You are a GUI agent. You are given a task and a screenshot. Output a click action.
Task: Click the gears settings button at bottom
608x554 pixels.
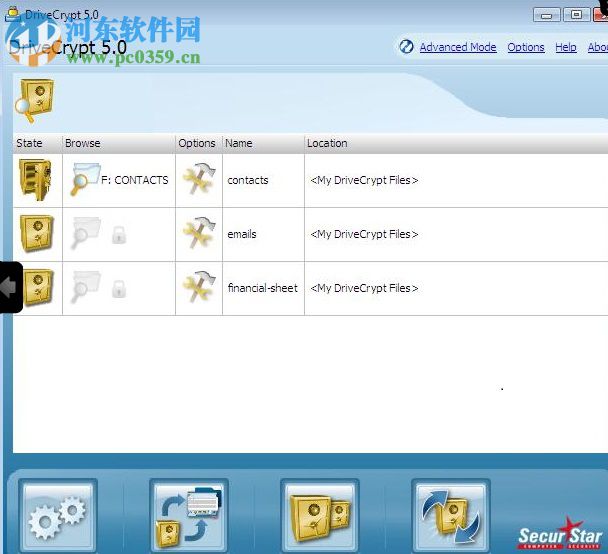click(58, 516)
